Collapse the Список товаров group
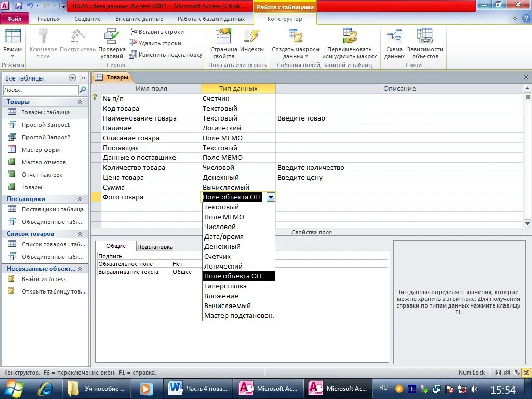Viewport: 532px width, 399px height. [x=79, y=234]
